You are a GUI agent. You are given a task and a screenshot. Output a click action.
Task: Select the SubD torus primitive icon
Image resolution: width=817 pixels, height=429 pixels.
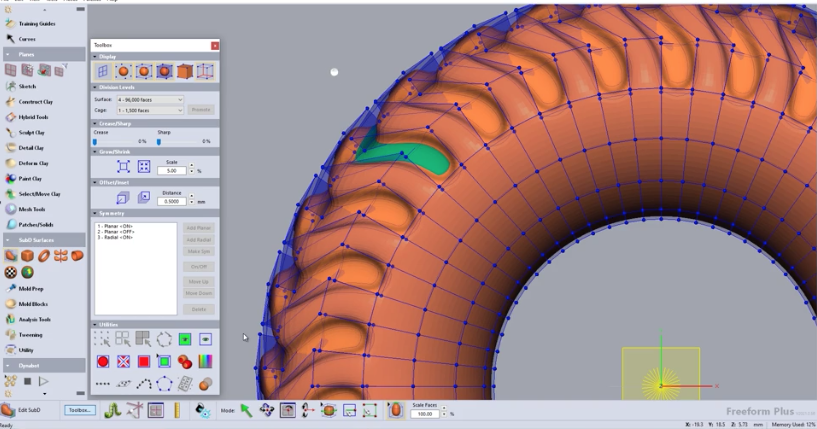pos(44,255)
